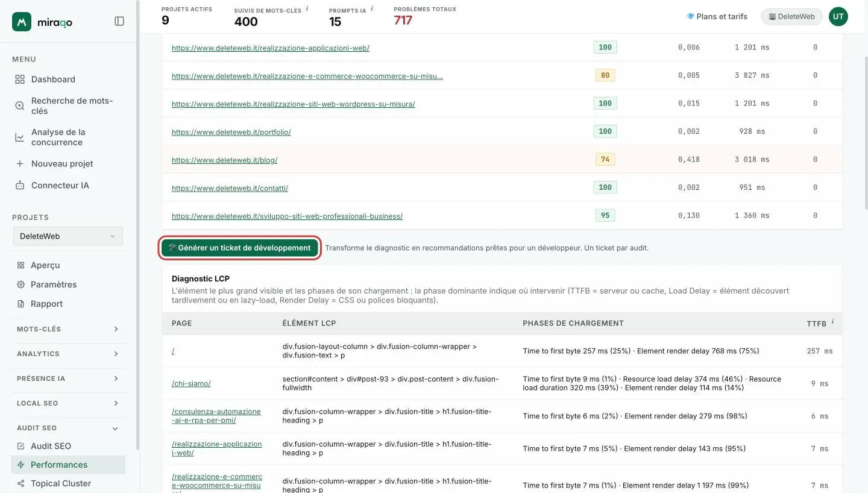Click the '3 827 ms' value

tap(752, 75)
